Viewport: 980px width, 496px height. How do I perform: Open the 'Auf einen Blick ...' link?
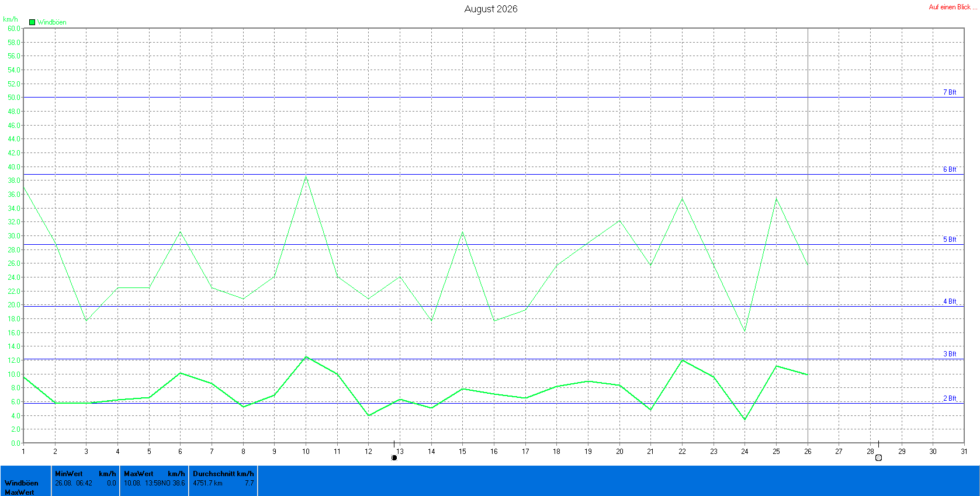point(953,7)
